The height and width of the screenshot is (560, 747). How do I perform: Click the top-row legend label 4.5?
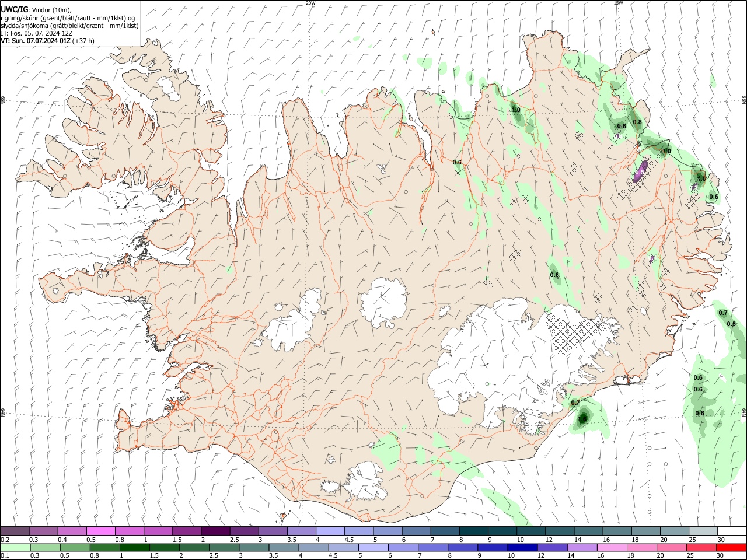point(349,540)
